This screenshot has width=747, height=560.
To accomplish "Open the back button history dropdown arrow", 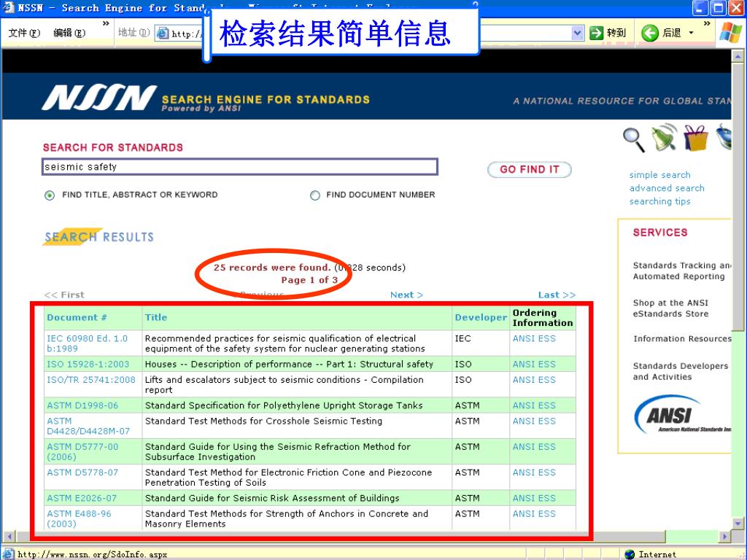I will [x=691, y=33].
